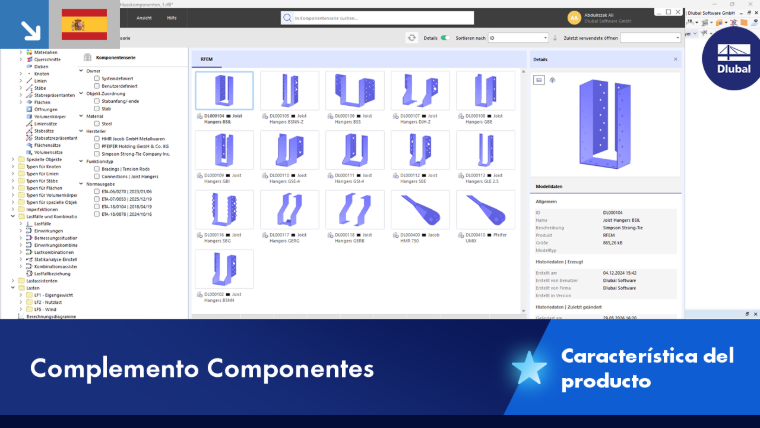Viewport: 760px width, 428px height.
Task: Select Imperfektionen tree folder
Action: 42,210
